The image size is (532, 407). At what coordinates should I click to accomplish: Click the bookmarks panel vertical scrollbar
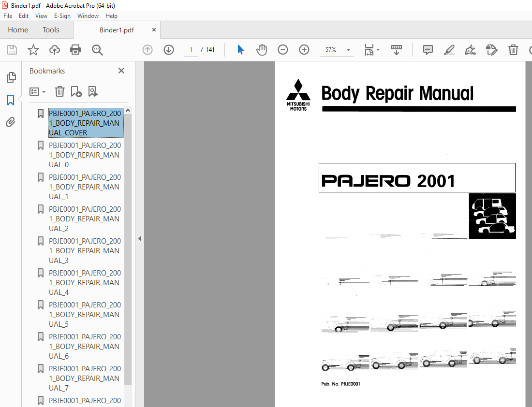[128, 249]
